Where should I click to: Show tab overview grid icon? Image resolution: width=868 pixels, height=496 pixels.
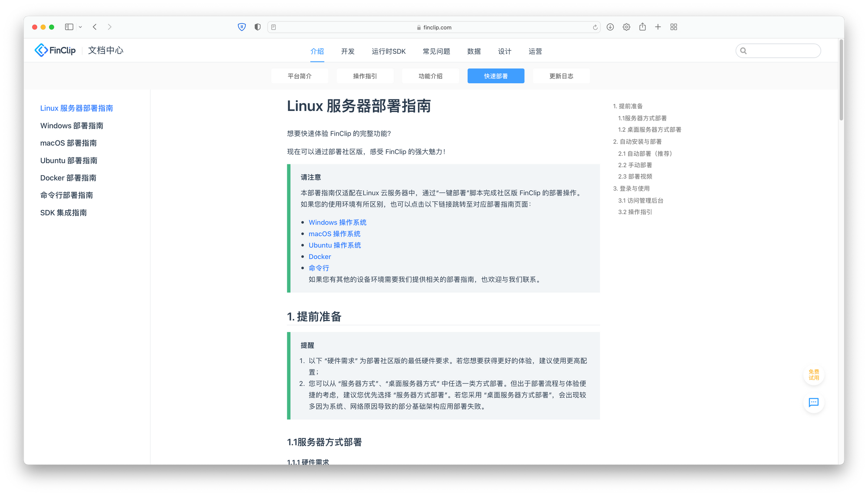674,27
